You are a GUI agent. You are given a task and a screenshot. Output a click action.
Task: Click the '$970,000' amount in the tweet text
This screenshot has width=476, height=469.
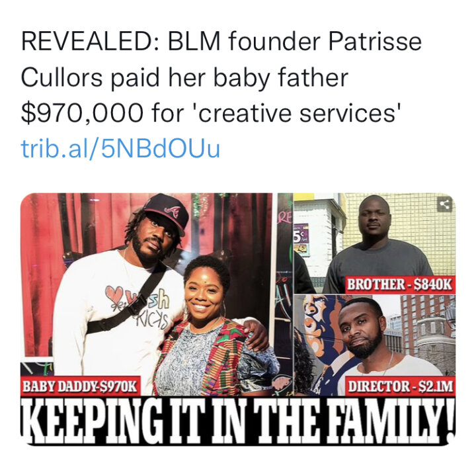click(x=82, y=113)
